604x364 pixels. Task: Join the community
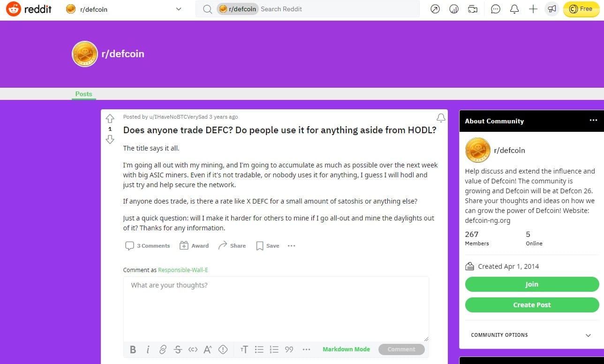tap(532, 284)
